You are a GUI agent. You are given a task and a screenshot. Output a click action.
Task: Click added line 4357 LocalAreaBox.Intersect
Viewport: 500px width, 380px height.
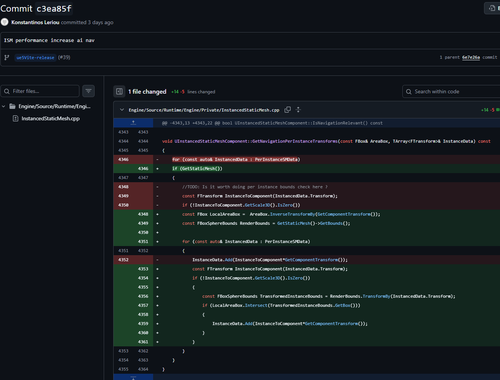(x=281, y=305)
